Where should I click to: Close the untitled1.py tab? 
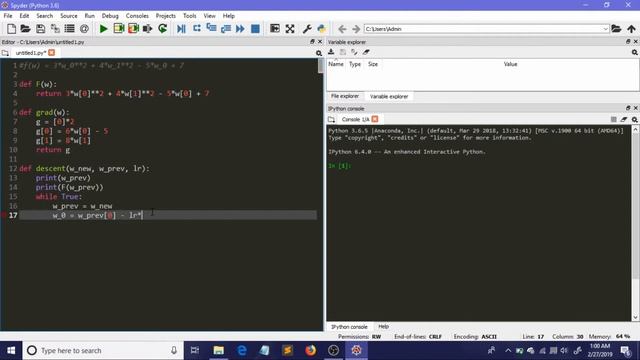(x=51, y=53)
